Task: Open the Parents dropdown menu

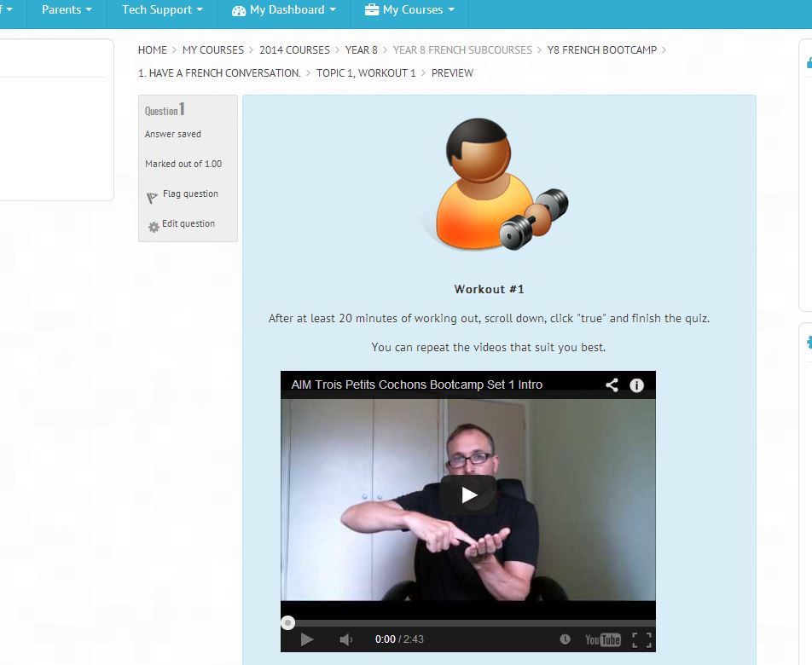Action: (x=67, y=10)
